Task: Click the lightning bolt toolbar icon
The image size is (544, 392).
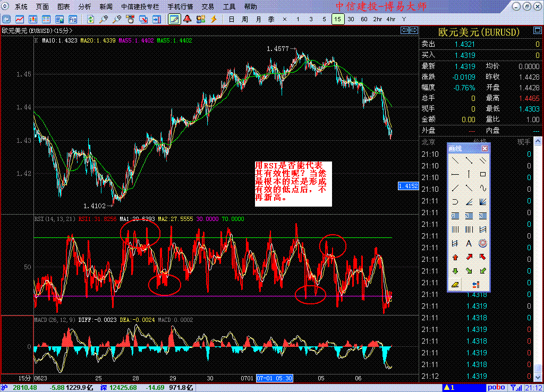Action: point(214,19)
